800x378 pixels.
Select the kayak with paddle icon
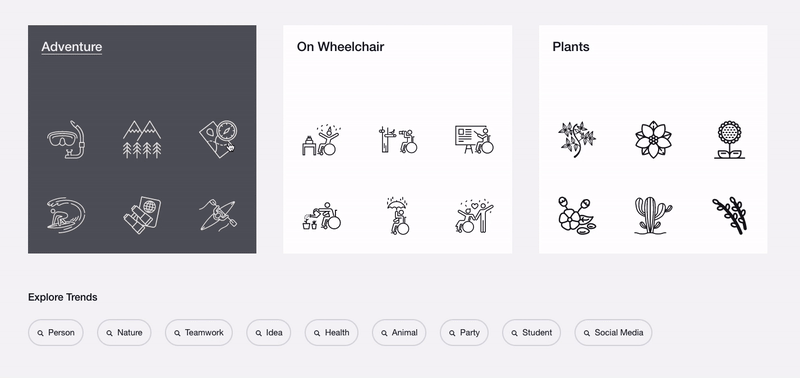click(218, 216)
